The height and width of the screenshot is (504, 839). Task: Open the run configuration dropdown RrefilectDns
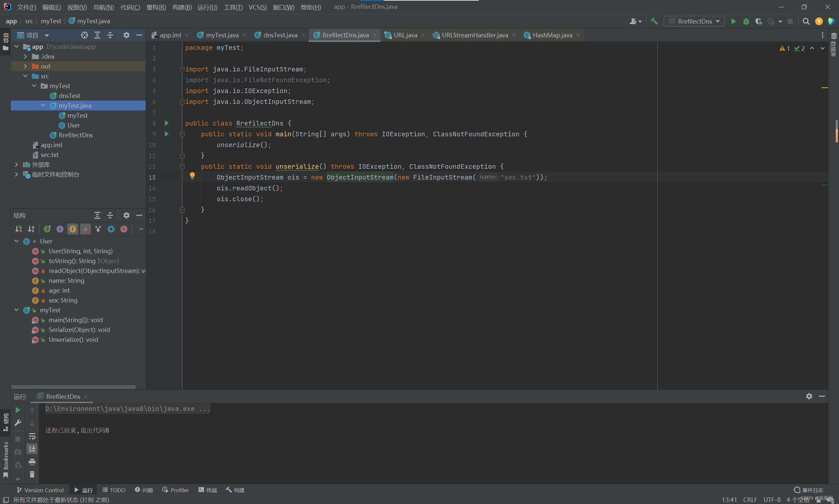(694, 21)
